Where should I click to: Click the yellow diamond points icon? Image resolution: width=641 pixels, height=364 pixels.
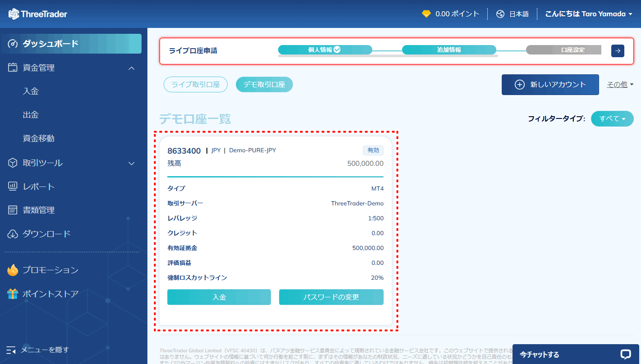426,14
